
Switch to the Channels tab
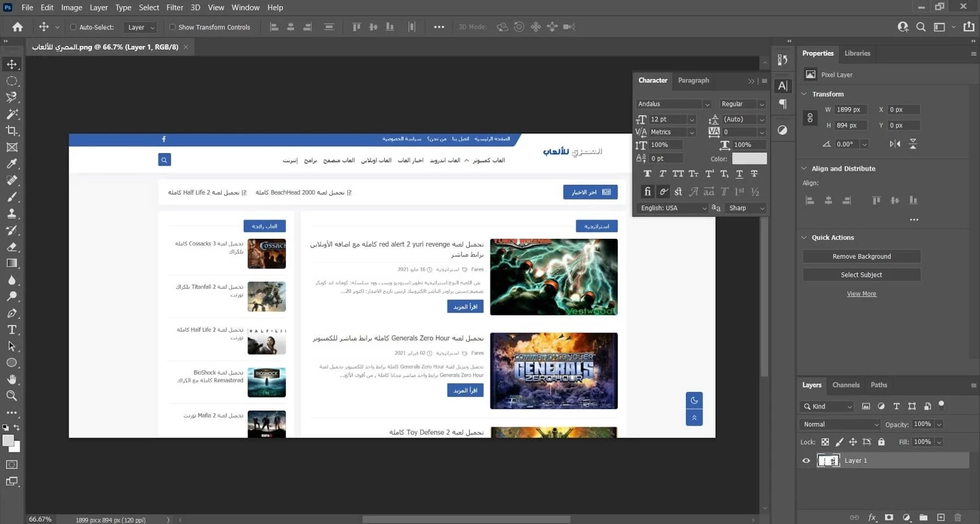tap(846, 385)
